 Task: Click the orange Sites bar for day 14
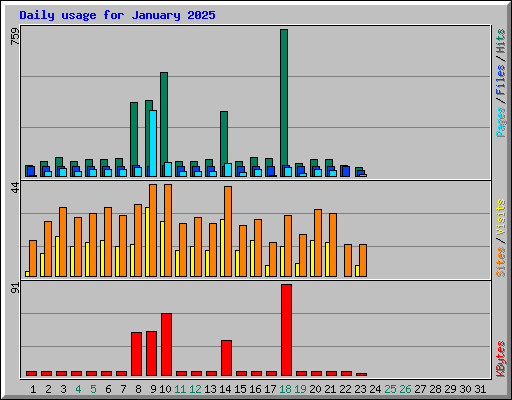[x=228, y=231]
